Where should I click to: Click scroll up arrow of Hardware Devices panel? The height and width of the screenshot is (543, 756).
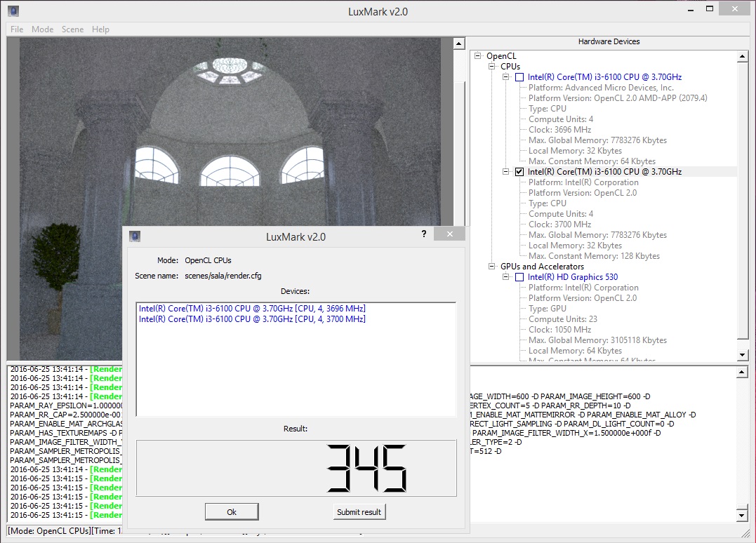pyautogui.click(x=743, y=57)
